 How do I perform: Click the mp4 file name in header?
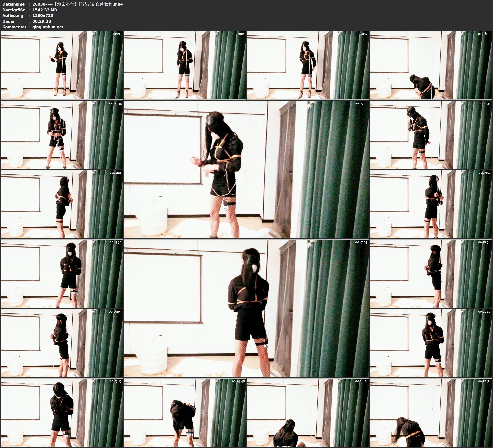tap(78, 4)
